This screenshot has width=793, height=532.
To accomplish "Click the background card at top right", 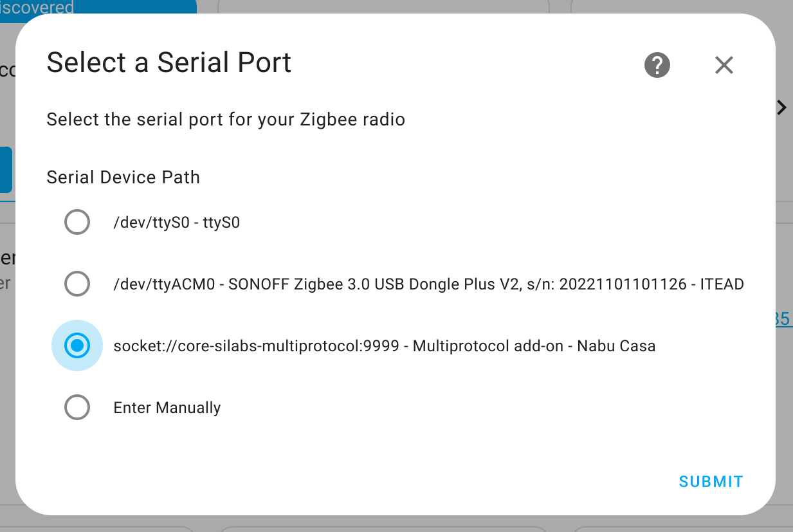I will 682,6.
